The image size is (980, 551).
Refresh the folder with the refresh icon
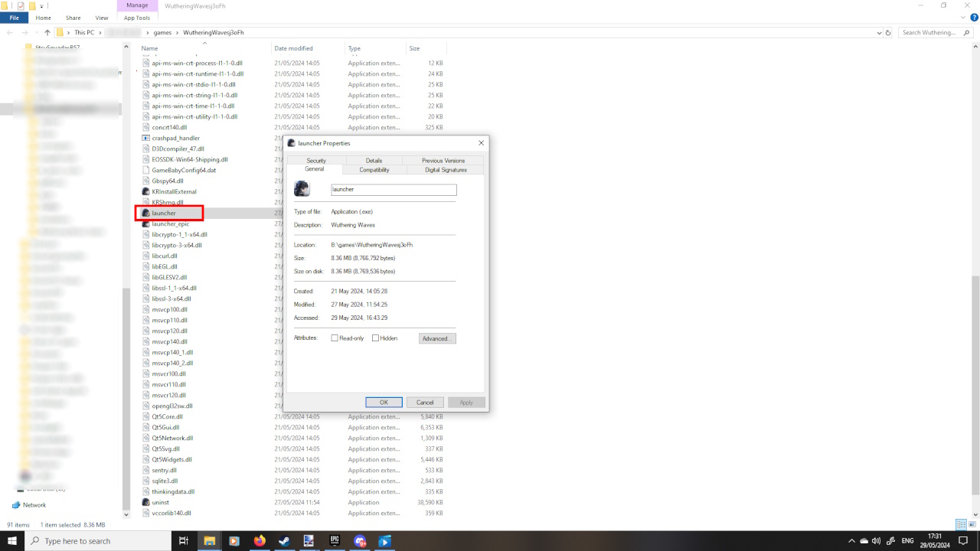(888, 33)
